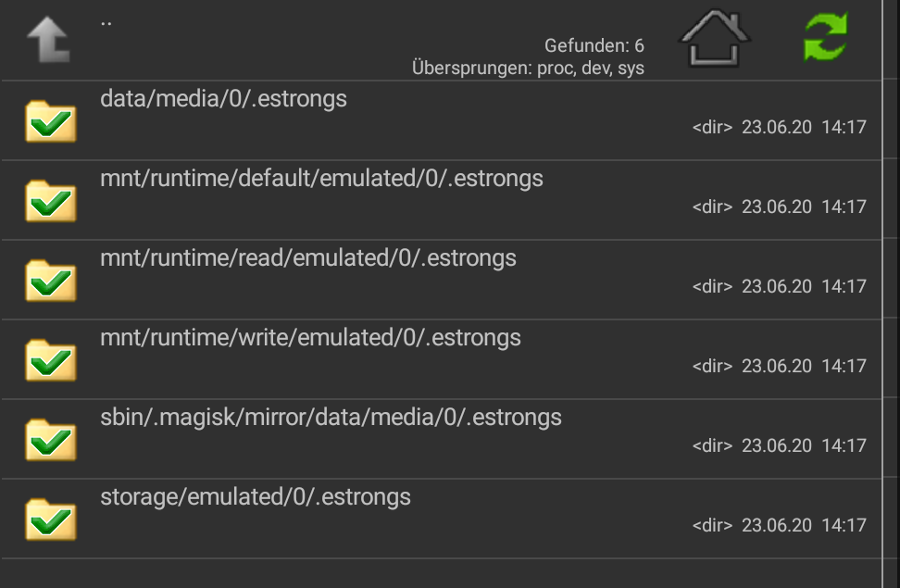Refresh the search results with green arrows

pos(826,37)
